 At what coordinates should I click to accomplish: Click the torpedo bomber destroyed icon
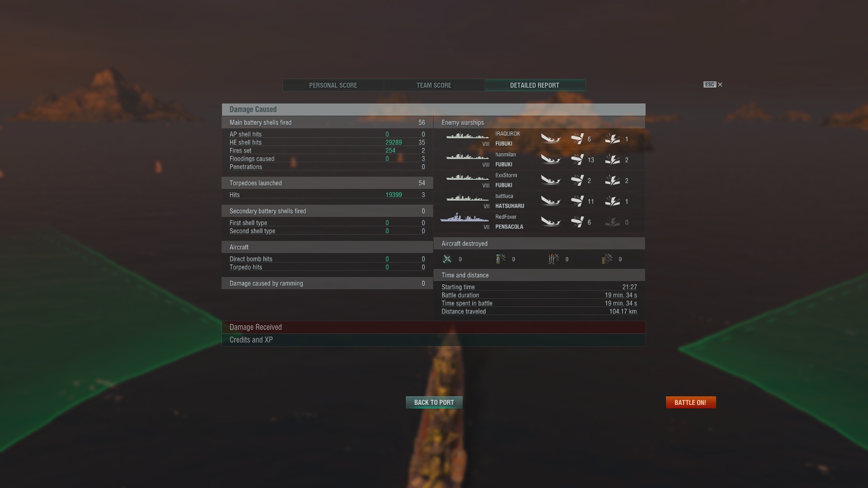coord(554,259)
